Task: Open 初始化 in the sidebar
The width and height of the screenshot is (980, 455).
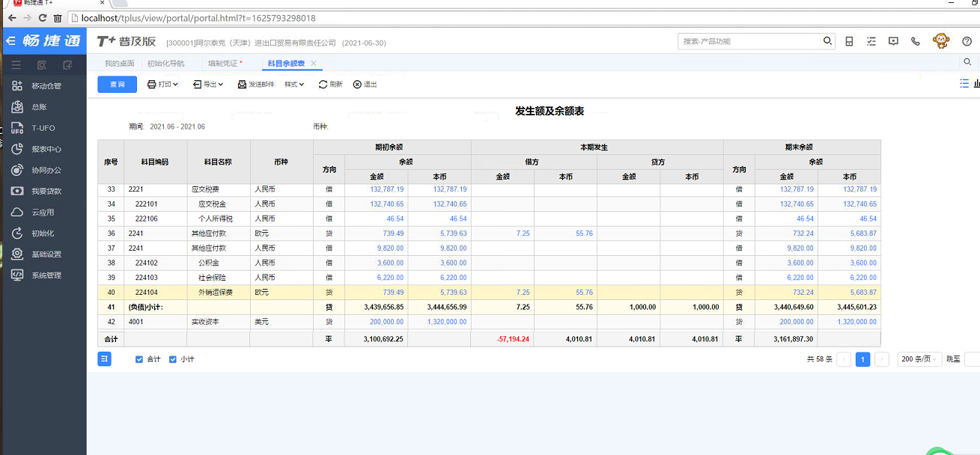Action: pyautogui.click(x=43, y=233)
